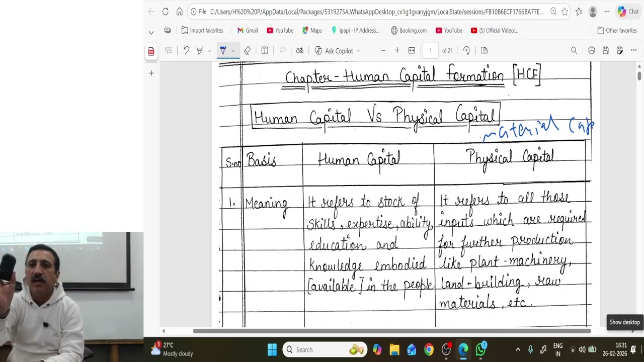Undo the last PDF annotation
This screenshot has width=644, height=362.
coord(186,50)
